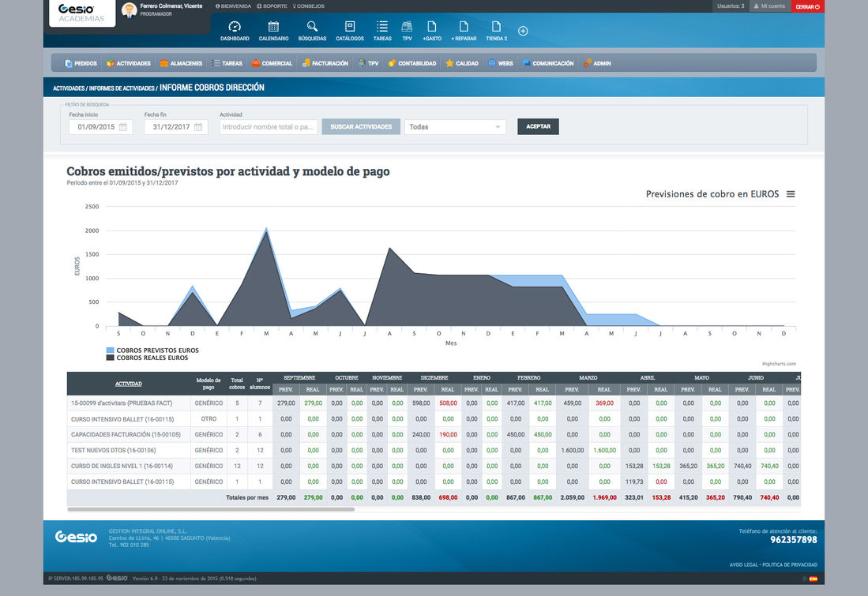
Task: Click the Nº alumnos column header
Action: [x=260, y=384]
